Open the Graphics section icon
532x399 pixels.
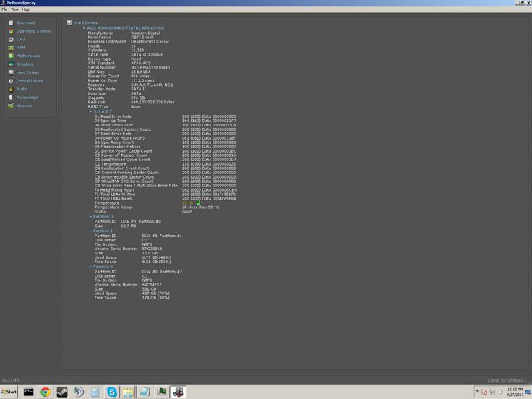pyautogui.click(x=11, y=64)
